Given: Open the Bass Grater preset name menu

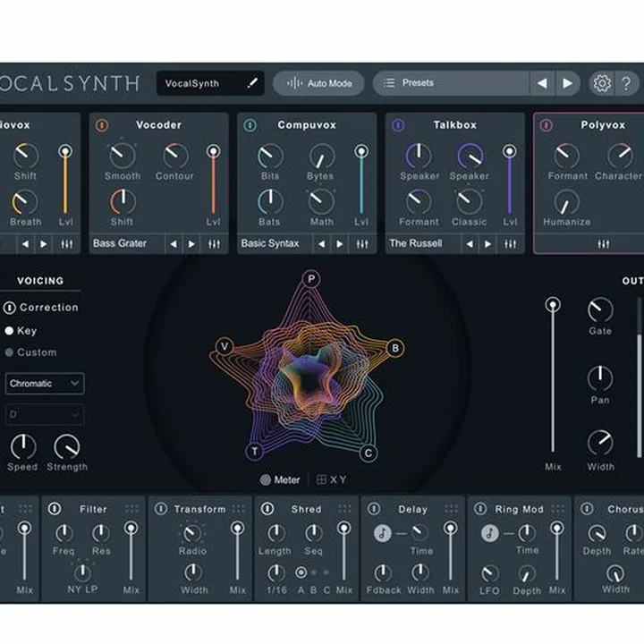Looking at the screenshot, I should click(127, 243).
